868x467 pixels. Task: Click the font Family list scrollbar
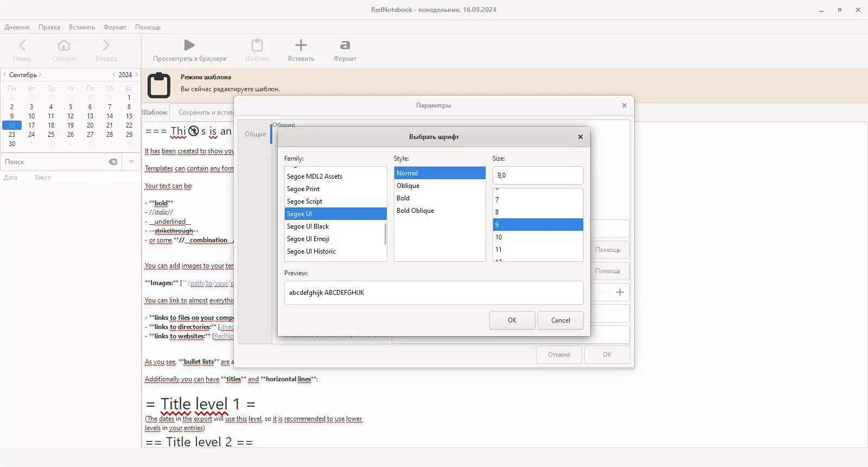pos(385,233)
